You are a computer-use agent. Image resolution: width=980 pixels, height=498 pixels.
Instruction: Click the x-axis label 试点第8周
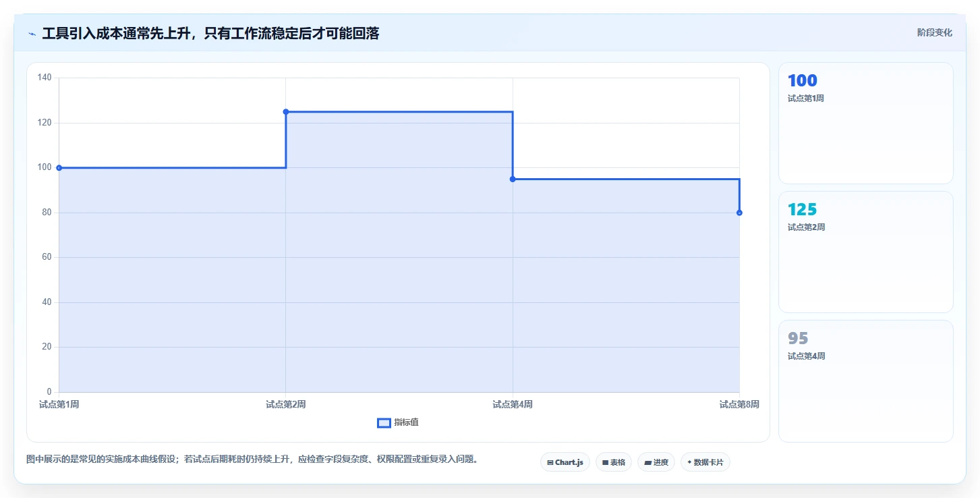(x=739, y=404)
